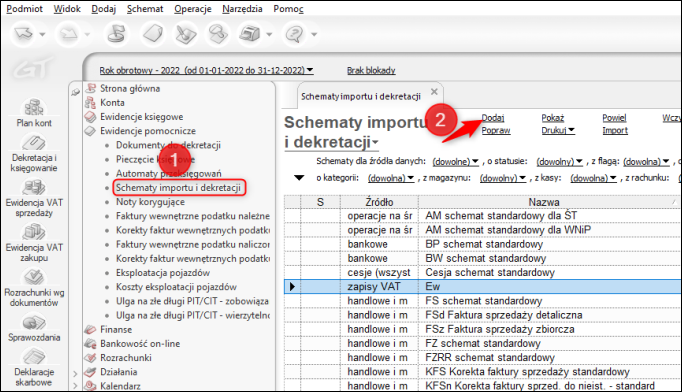Expand the Rok obrotowy 2022 dropdown
Screen dimensions: 682x392
206,70
